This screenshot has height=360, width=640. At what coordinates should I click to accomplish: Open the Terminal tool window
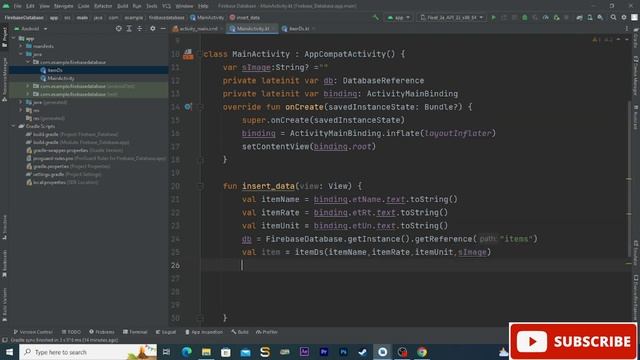click(135, 332)
